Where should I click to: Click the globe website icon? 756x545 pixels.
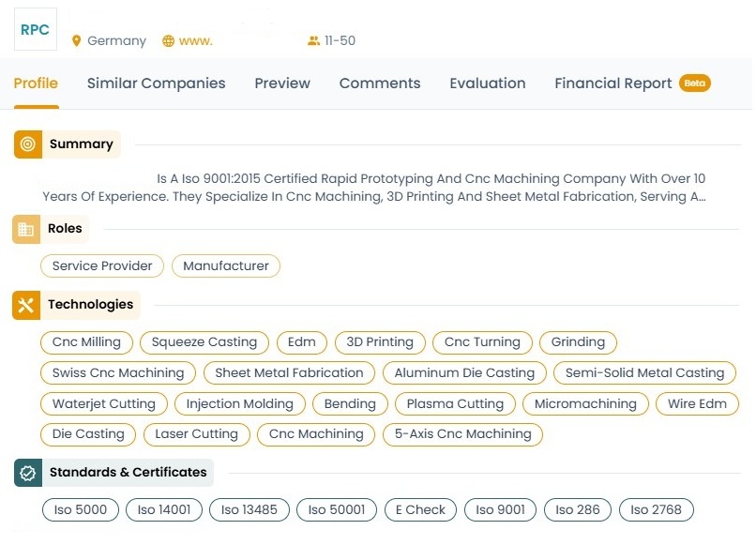169,41
